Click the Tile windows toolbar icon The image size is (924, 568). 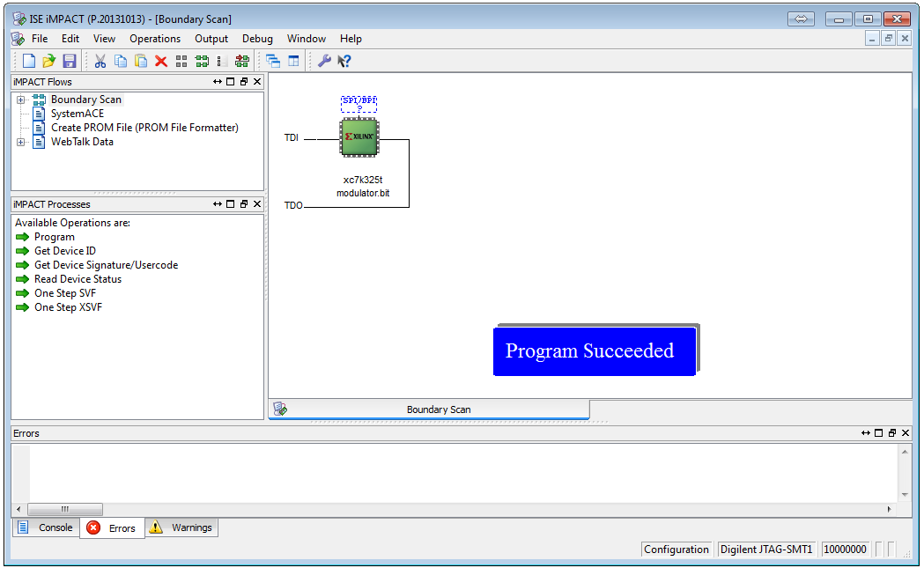coord(293,61)
